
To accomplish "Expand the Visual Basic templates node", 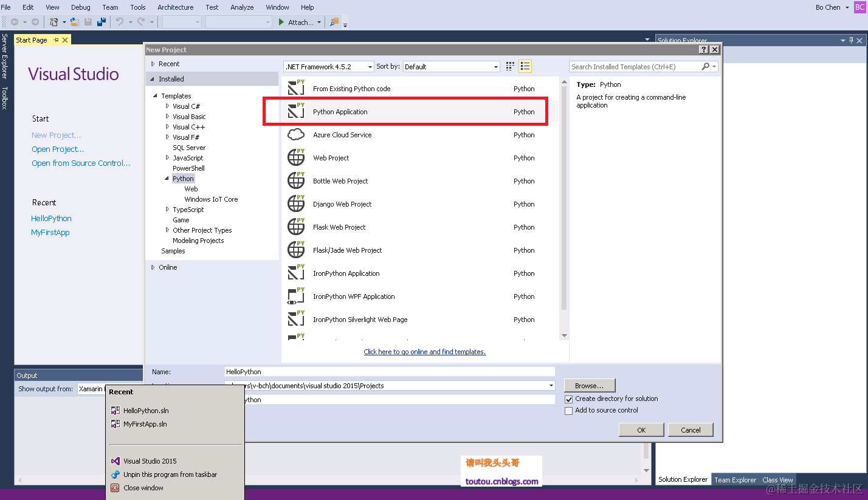I will (168, 117).
